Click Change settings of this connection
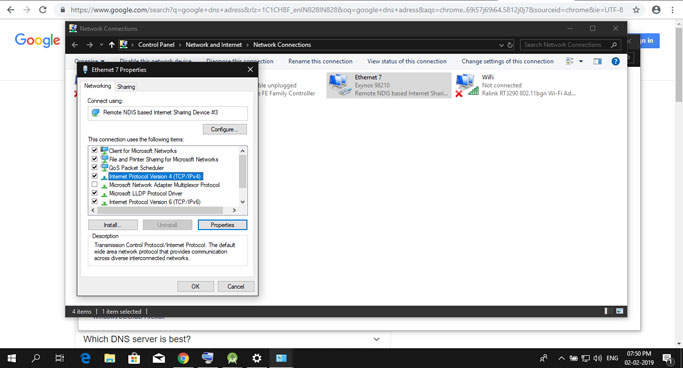Image resolution: width=683 pixels, height=368 pixels. pos(507,61)
